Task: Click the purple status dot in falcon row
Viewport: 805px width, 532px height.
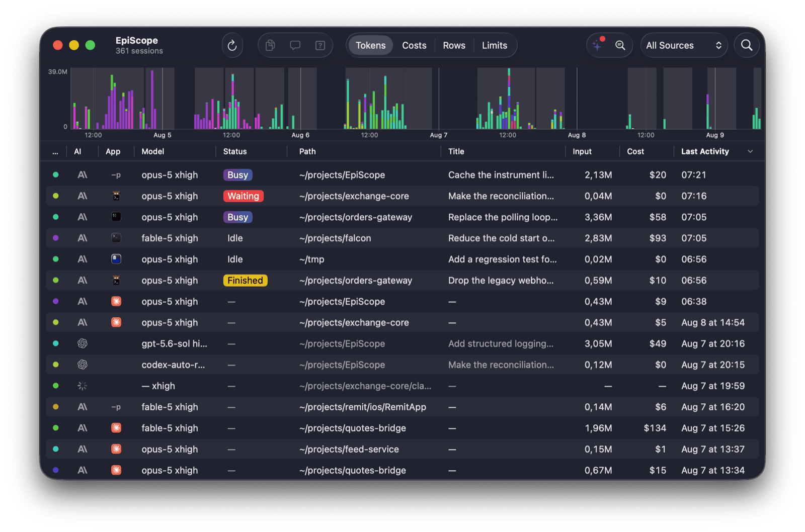Action: [x=56, y=238]
